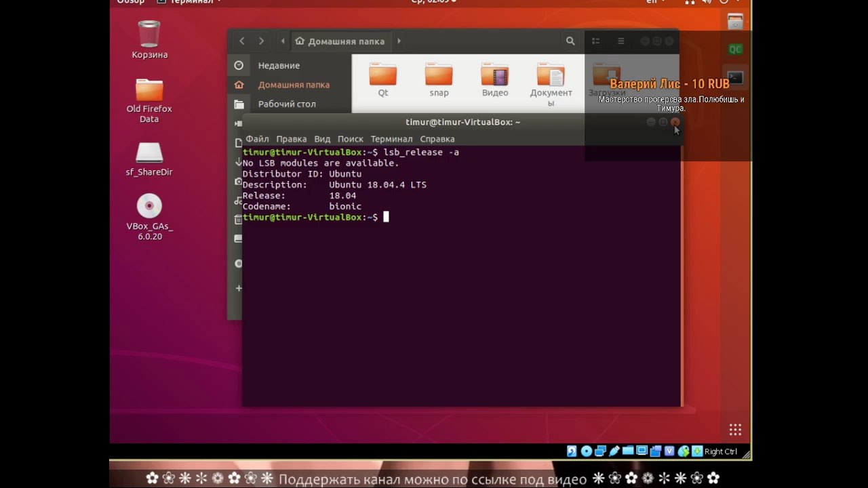Click the 'bionic' codename text
This screenshot has height=488, width=868.
pyautogui.click(x=345, y=207)
